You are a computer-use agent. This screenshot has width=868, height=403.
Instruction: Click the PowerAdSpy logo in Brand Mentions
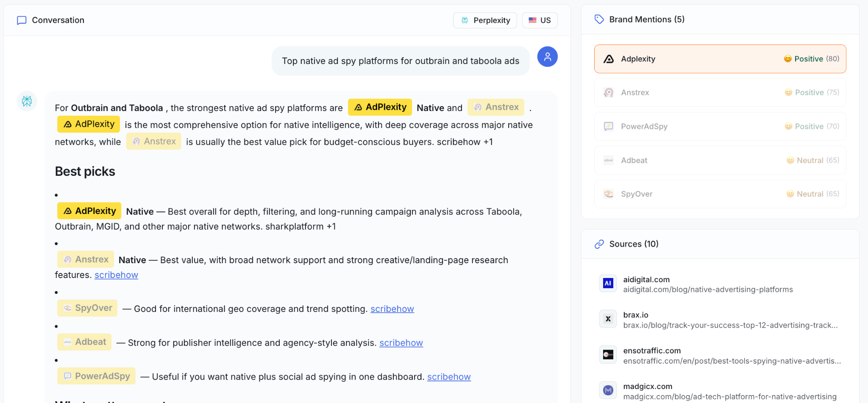click(x=609, y=126)
